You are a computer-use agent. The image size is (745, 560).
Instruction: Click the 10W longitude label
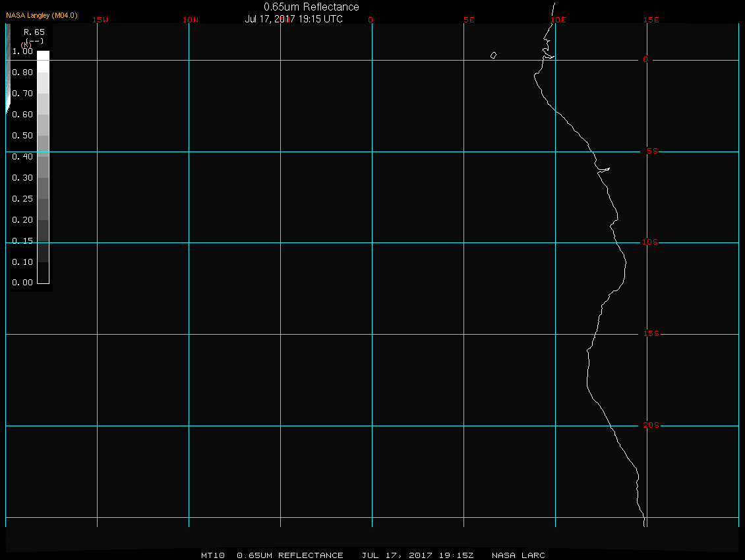191,20
